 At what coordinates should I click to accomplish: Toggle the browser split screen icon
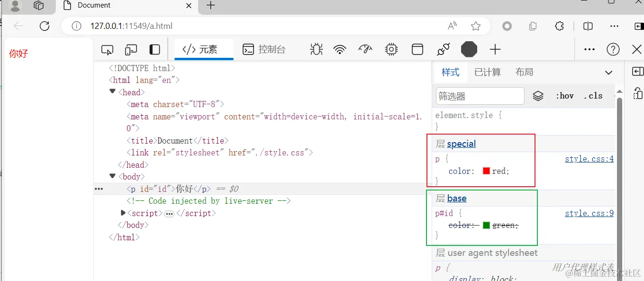[x=588, y=26]
